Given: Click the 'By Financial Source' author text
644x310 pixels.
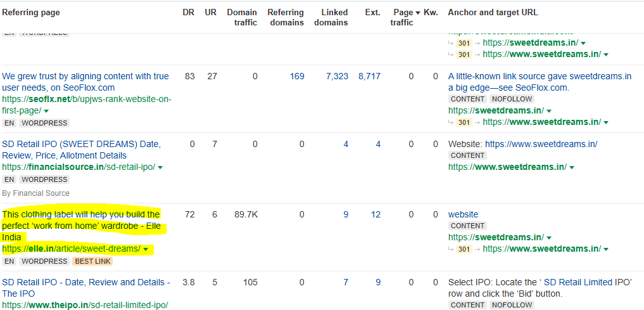Looking at the screenshot, I should pos(35,193).
